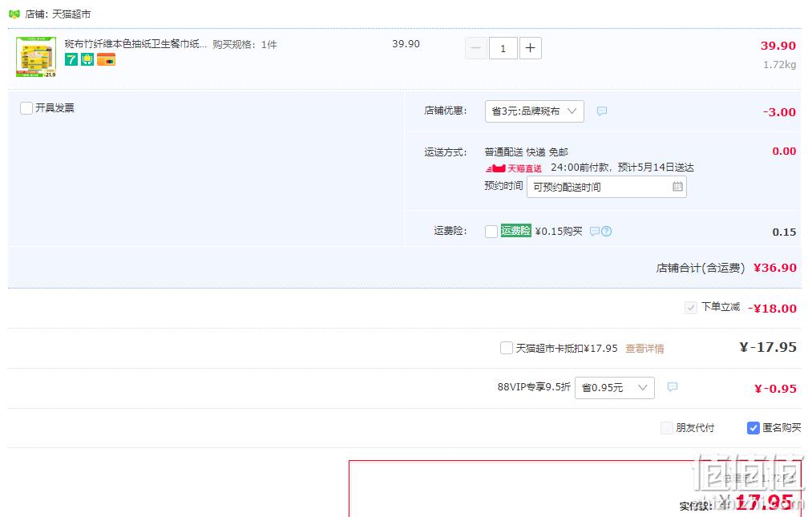Click the 天猫超市 store name
The image size is (812, 517).
[x=71, y=14]
